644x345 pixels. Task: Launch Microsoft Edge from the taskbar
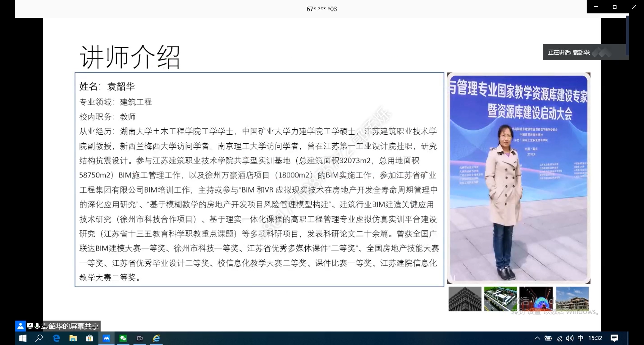tap(56, 338)
